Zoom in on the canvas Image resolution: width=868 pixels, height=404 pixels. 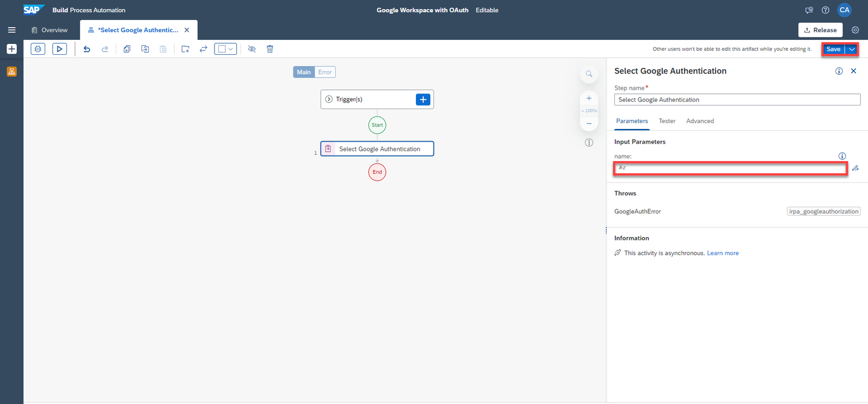589,98
